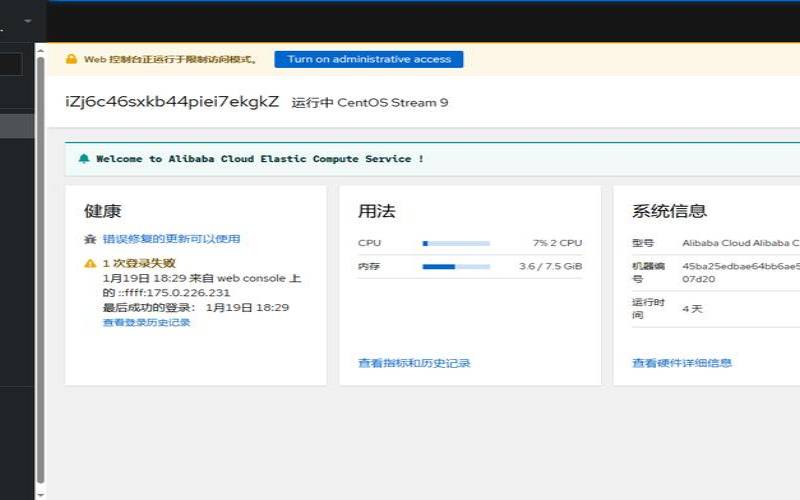The image size is (800, 500).
Task: Click the warning triangle beside failed login
Action: tap(90, 263)
